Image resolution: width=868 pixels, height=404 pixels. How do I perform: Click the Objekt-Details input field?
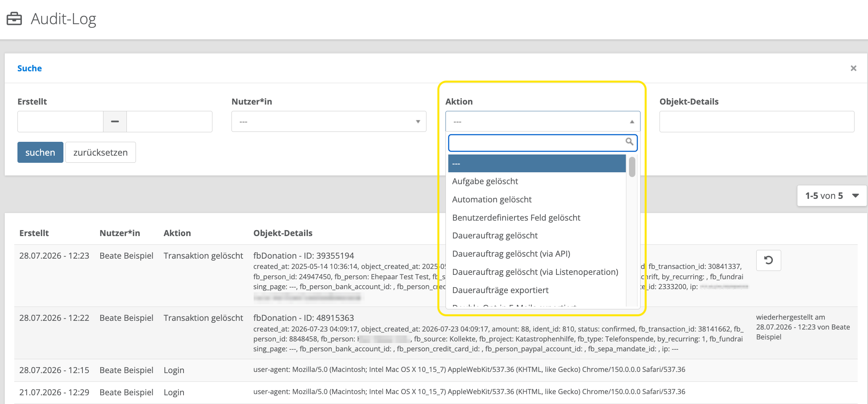click(x=757, y=121)
